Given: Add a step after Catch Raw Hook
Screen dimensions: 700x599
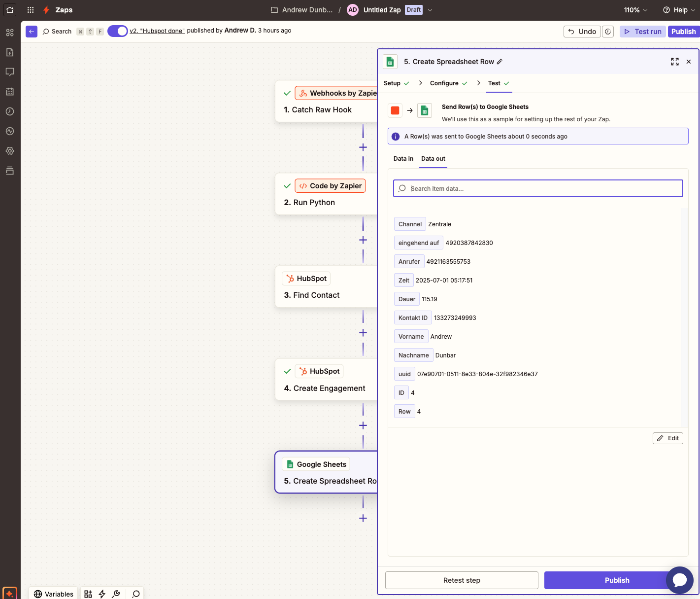Looking at the screenshot, I should point(363,147).
